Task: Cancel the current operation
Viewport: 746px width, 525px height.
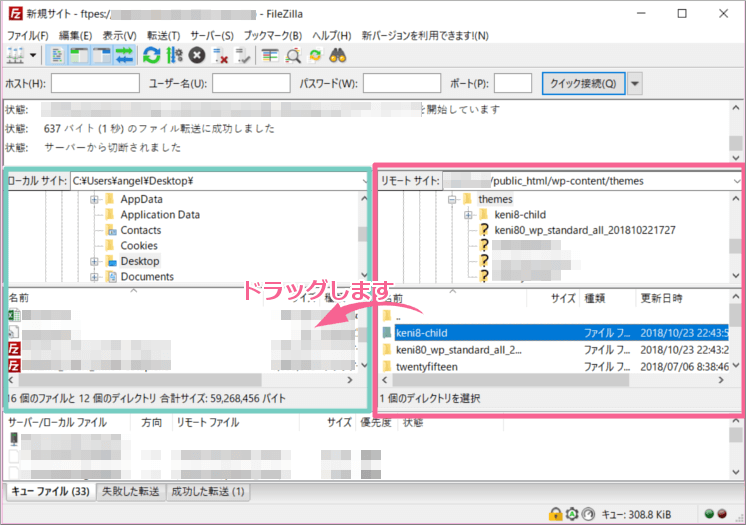Action: coord(196,56)
